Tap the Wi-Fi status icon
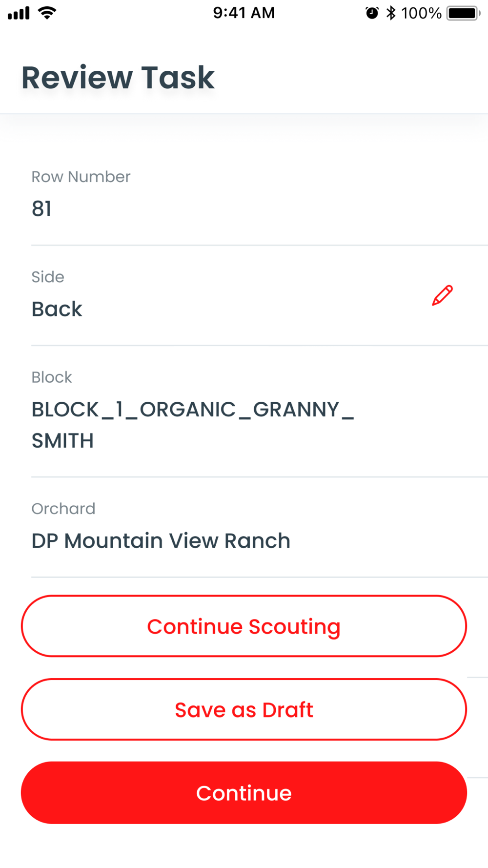This screenshot has width=488, height=868. click(x=47, y=13)
